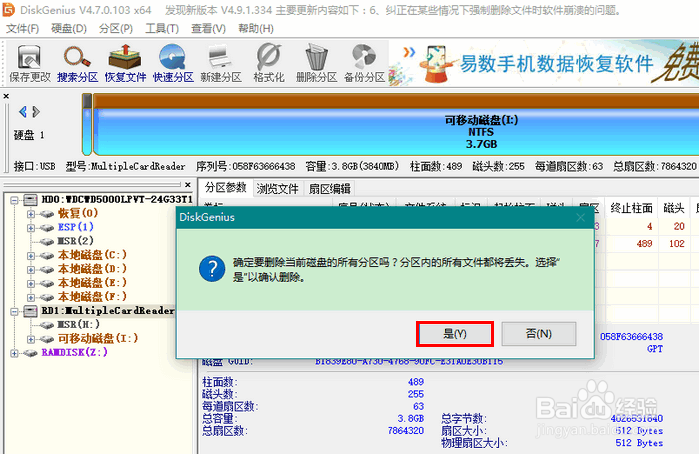Expand the 可移动磁盘(I:) tree node
Screen dimensions: 699x454
tap(31, 339)
